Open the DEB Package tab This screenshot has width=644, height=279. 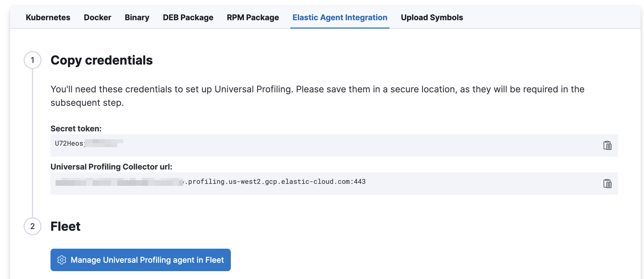click(x=188, y=17)
